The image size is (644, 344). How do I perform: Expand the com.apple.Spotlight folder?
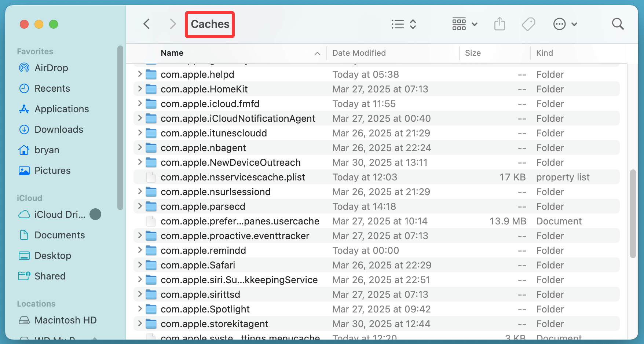pyautogui.click(x=140, y=309)
